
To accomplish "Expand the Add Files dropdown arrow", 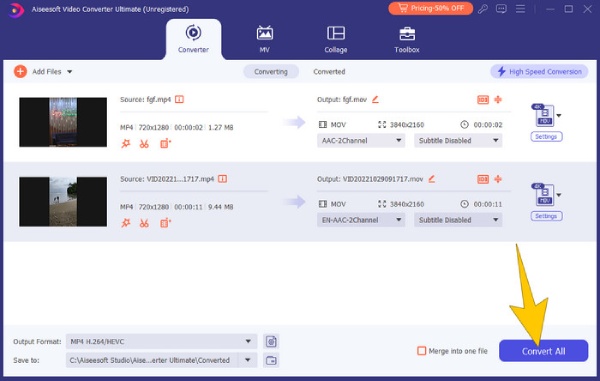I will (x=70, y=72).
